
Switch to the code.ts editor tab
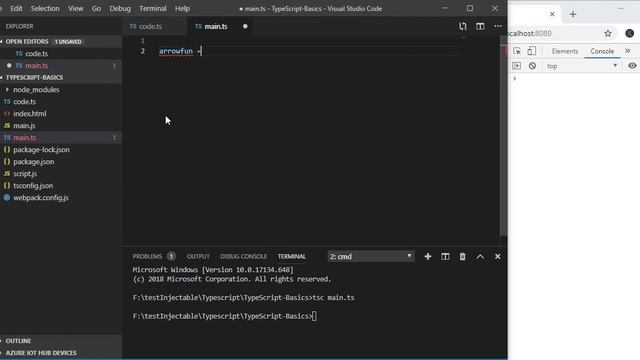click(x=151, y=27)
